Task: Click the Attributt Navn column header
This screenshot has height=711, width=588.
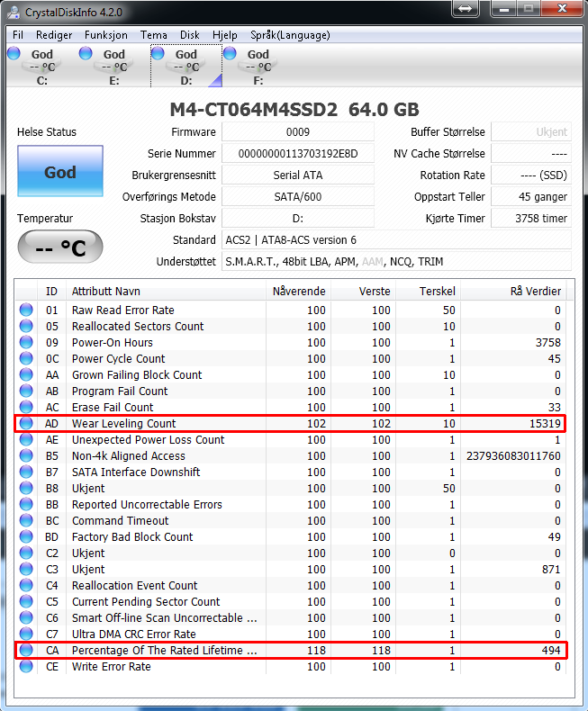Action: [x=166, y=291]
